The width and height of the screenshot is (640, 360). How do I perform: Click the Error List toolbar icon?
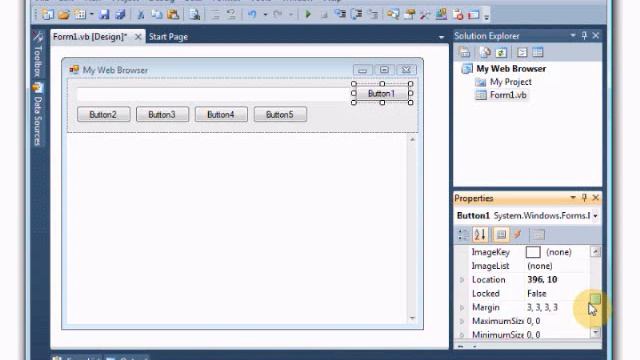pyautogui.click(x=458, y=15)
